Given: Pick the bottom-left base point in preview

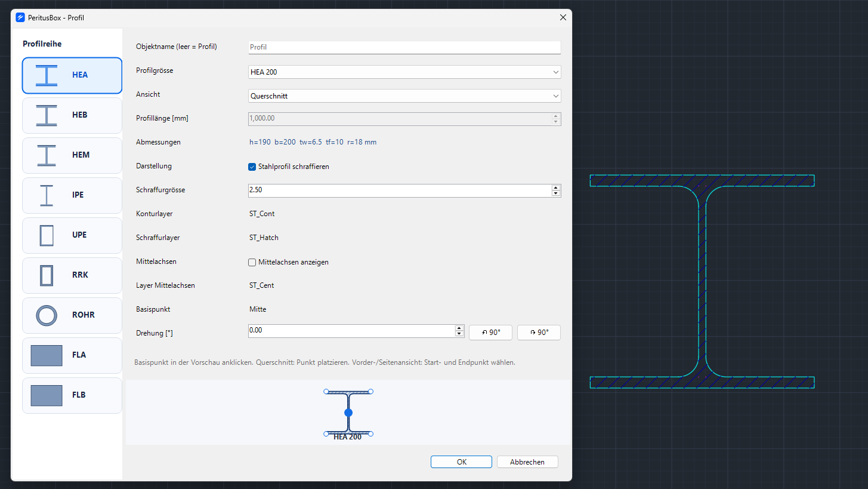Looking at the screenshot, I should point(326,433).
